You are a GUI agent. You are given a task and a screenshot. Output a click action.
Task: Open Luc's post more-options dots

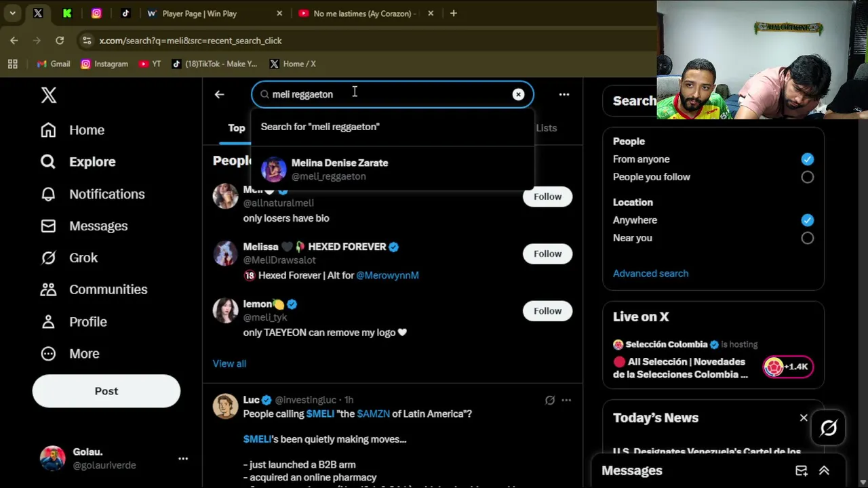pyautogui.click(x=566, y=400)
